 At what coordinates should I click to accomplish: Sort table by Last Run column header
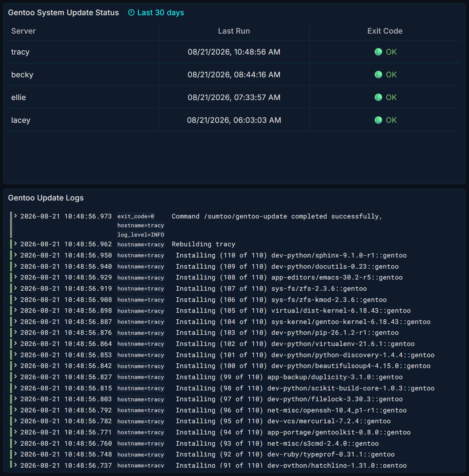(x=234, y=31)
